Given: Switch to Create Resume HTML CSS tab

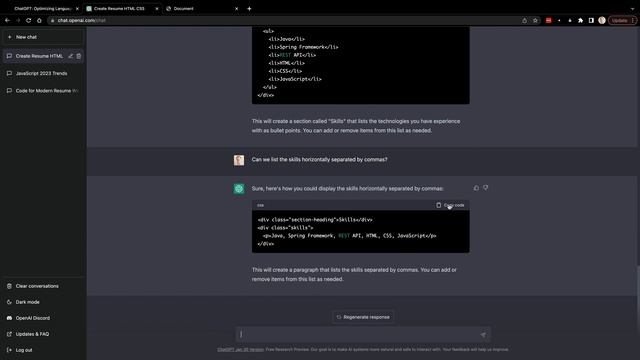Looking at the screenshot, I should [120, 8].
